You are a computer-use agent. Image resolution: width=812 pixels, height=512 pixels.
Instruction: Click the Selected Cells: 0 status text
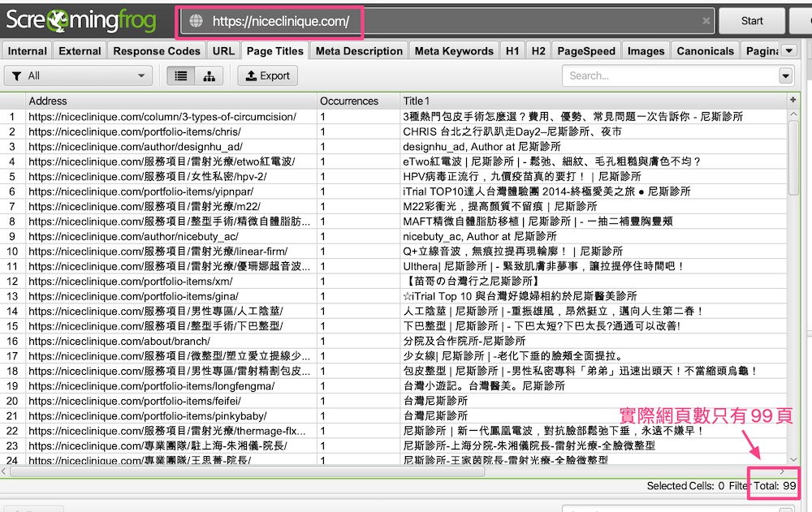tap(685, 486)
